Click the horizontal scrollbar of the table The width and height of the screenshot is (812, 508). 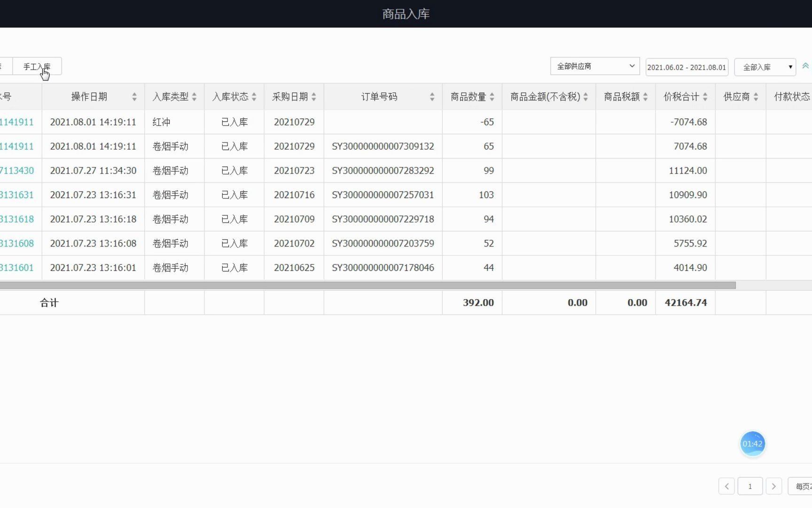pyautogui.click(x=368, y=285)
